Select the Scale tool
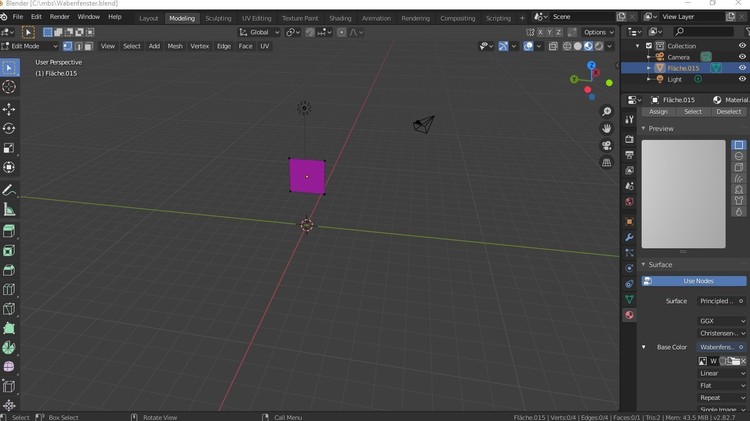Image resolution: width=750 pixels, height=421 pixels. pyautogui.click(x=9, y=148)
